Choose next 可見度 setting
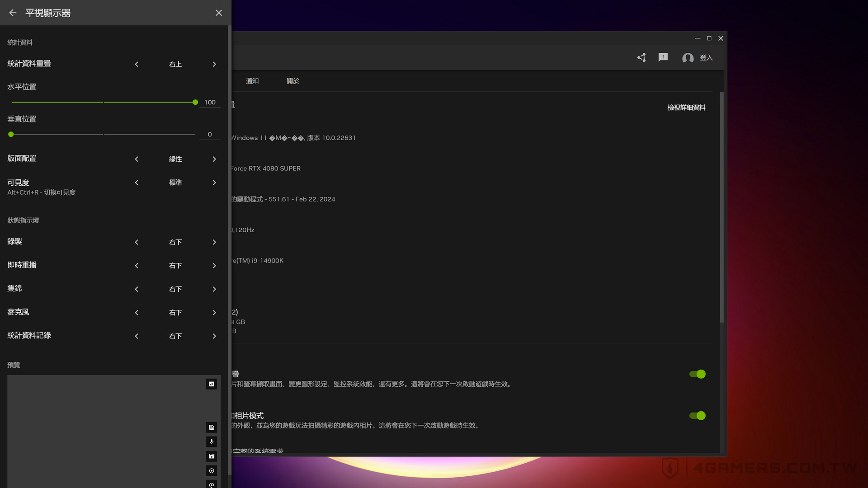Screen dimensions: 868x488 point(214,183)
